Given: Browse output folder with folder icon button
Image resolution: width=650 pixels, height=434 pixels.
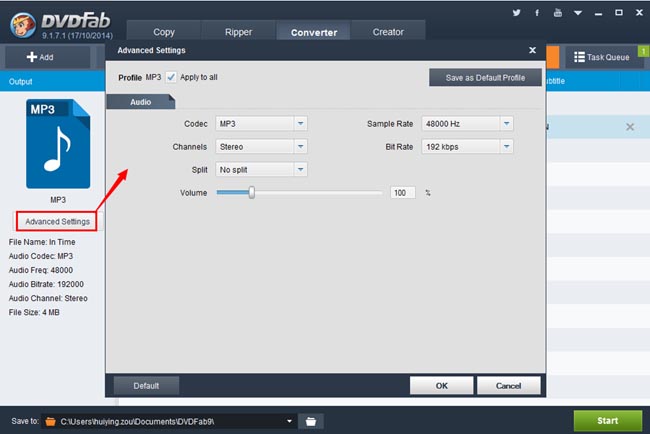Looking at the screenshot, I should click(x=310, y=422).
